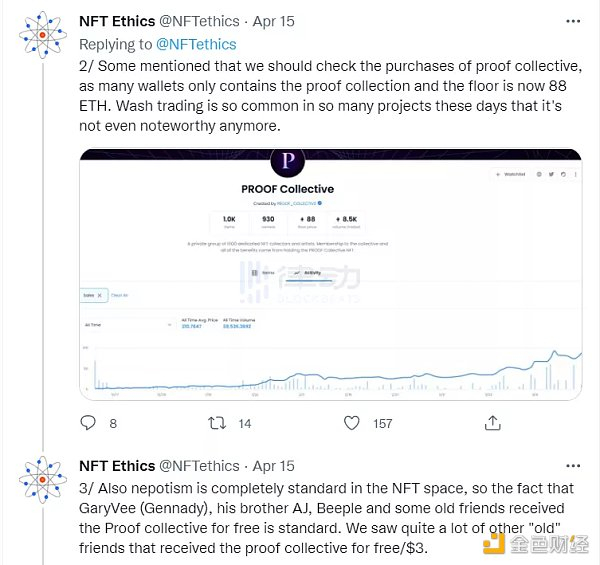The width and height of the screenshot is (600, 565).
Task: Click the Apr 15 timestamp on the third tweet
Action: pyautogui.click(x=274, y=466)
